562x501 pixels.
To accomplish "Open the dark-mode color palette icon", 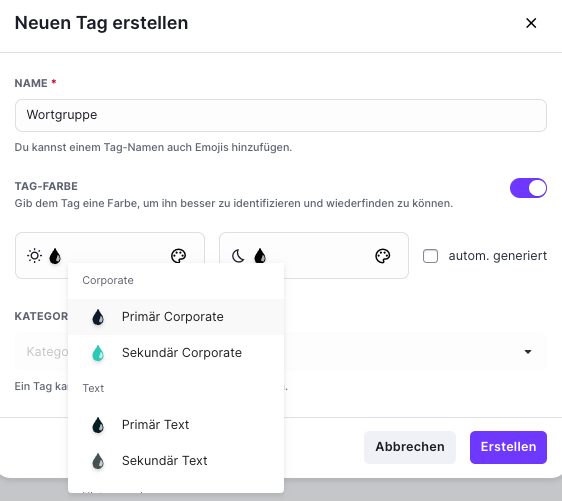I will click(382, 256).
